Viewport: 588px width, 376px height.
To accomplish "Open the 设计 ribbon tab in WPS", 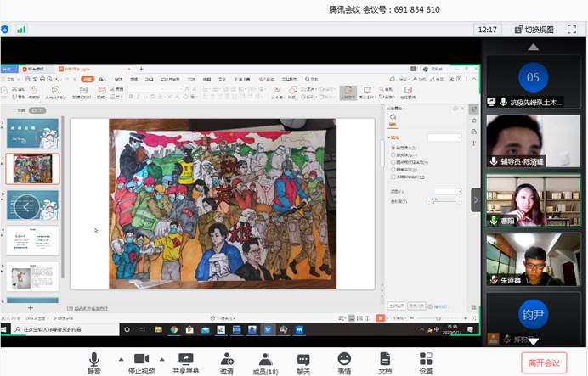I will point(118,79).
